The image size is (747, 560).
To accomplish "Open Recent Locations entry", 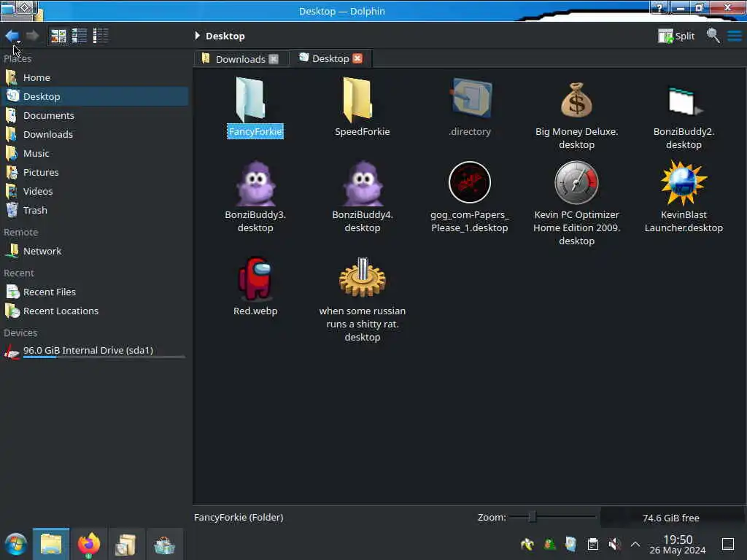I will pos(95,311).
